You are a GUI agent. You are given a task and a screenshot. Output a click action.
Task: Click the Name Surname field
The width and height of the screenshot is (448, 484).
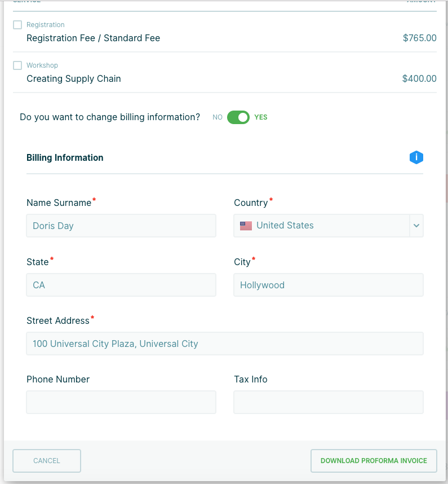(x=121, y=226)
